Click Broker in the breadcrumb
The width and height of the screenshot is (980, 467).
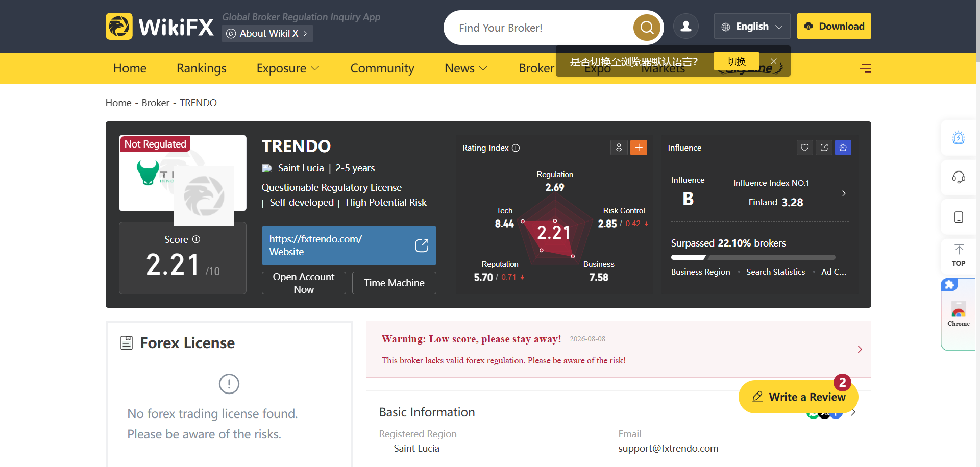pyautogui.click(x=155, y=103)
